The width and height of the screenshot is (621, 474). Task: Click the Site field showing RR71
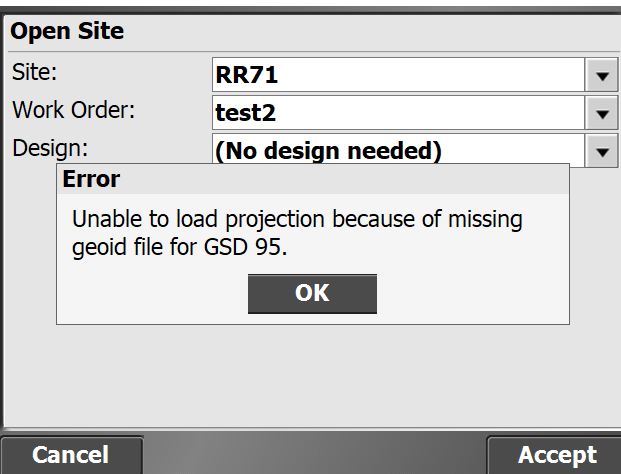[396, 75]
